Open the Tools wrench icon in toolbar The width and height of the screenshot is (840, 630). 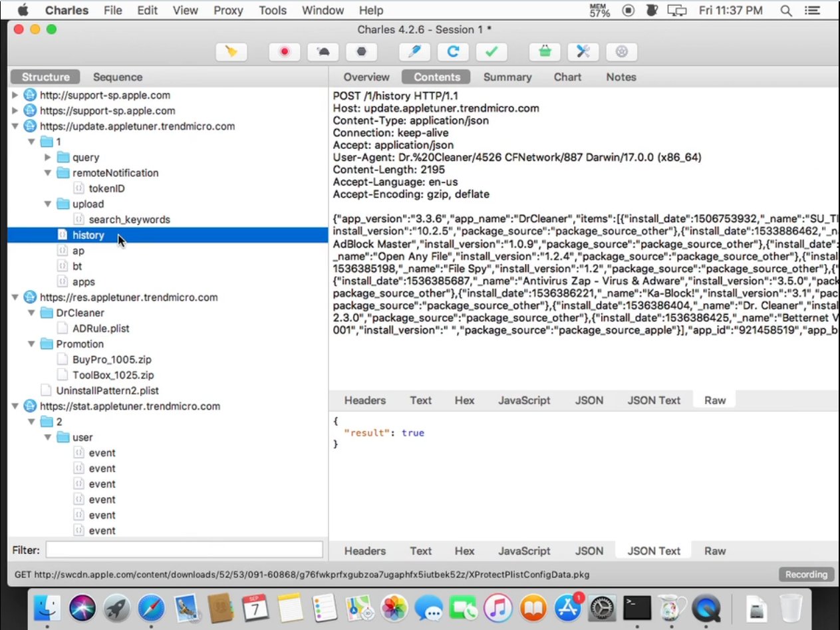click(583, 52)
